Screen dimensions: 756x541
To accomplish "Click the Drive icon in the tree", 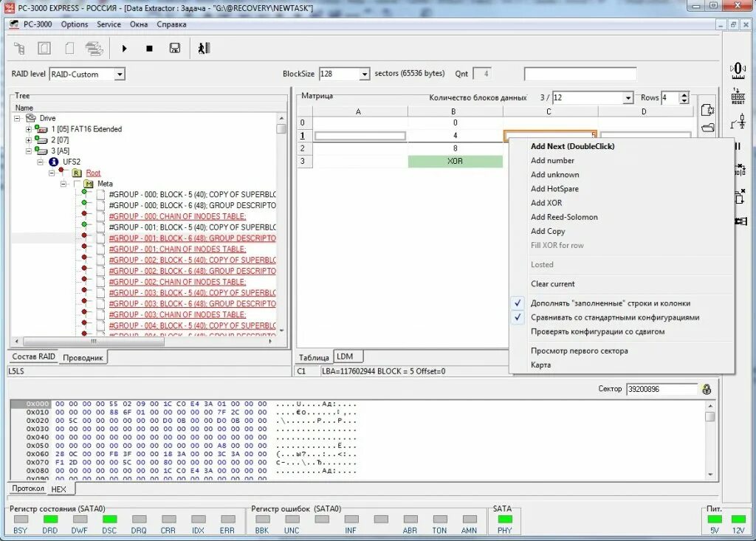I will (31, 118).
